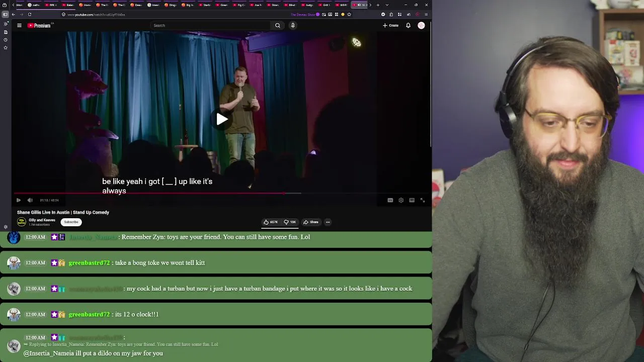Viewport: 644px width, 362px height.
Task: Click the video time readout 31:18 / 46:04
Action: point(49,200)
